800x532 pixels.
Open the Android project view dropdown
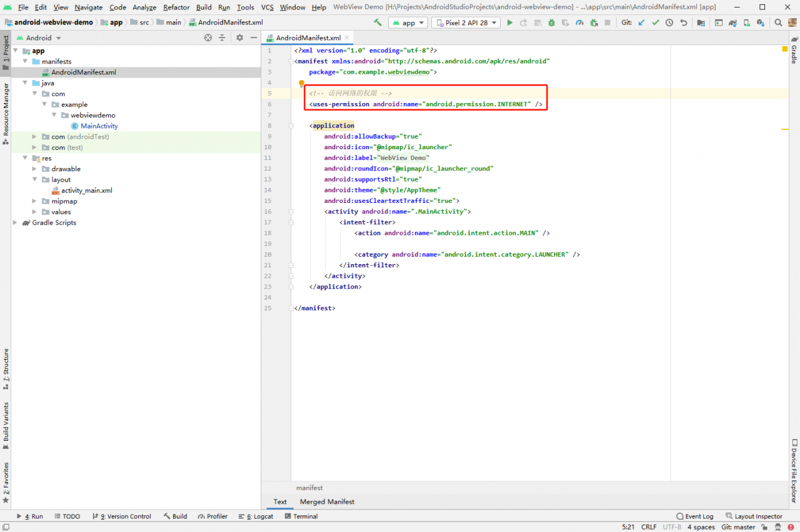pos(39,37)
